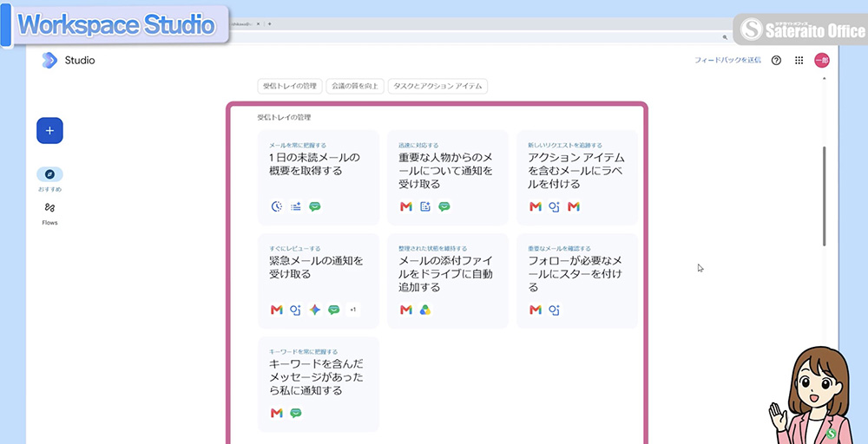Click the Chat icon on 1日の未読メール card

tap(314, 206)
